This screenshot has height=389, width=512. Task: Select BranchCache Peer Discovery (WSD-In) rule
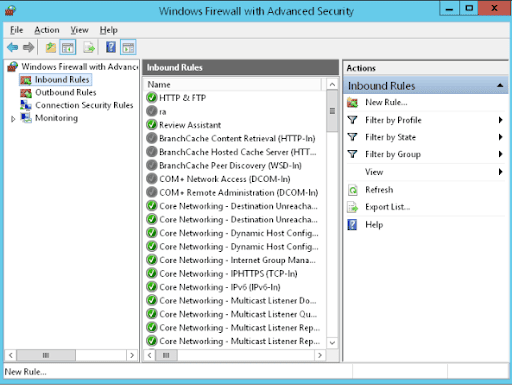click(230, 165)
